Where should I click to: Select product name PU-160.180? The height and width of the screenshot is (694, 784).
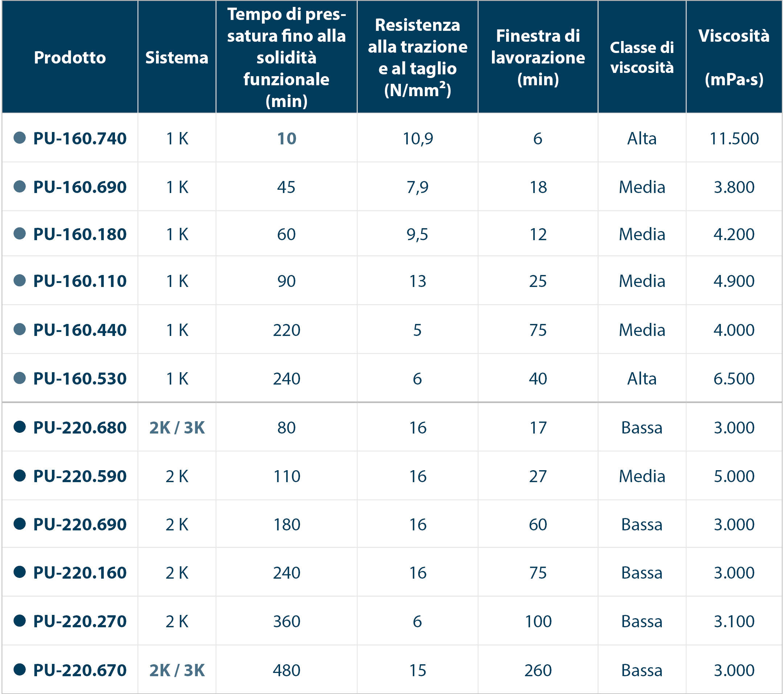(80, 234)
